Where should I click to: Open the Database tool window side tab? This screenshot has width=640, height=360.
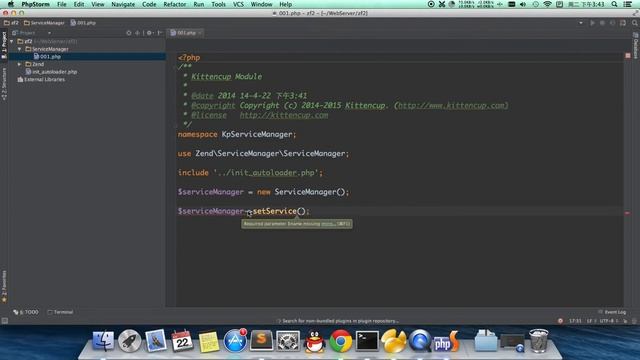pyautogui.click(x=636, y=47)
